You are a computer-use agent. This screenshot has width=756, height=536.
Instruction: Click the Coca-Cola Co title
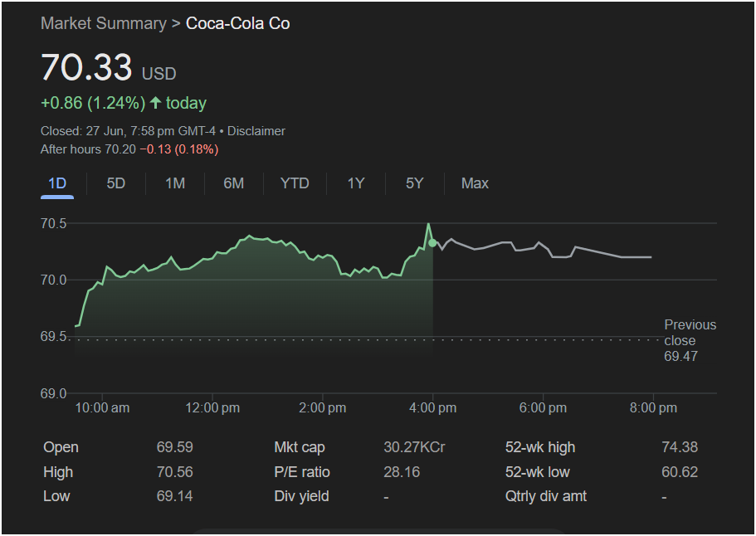[x=237, y=23]
